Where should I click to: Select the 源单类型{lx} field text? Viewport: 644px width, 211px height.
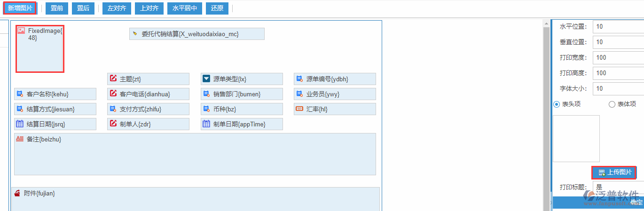click(x=229, y=79)
